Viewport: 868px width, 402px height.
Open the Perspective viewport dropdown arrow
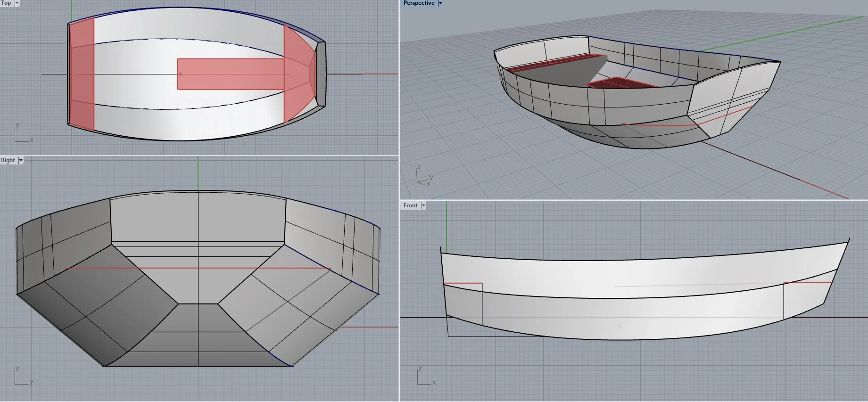(x=440, y=3)
